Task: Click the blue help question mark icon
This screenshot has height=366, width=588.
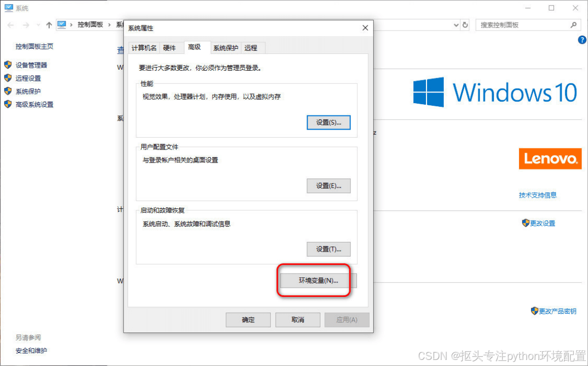Action: click(582, 40)
